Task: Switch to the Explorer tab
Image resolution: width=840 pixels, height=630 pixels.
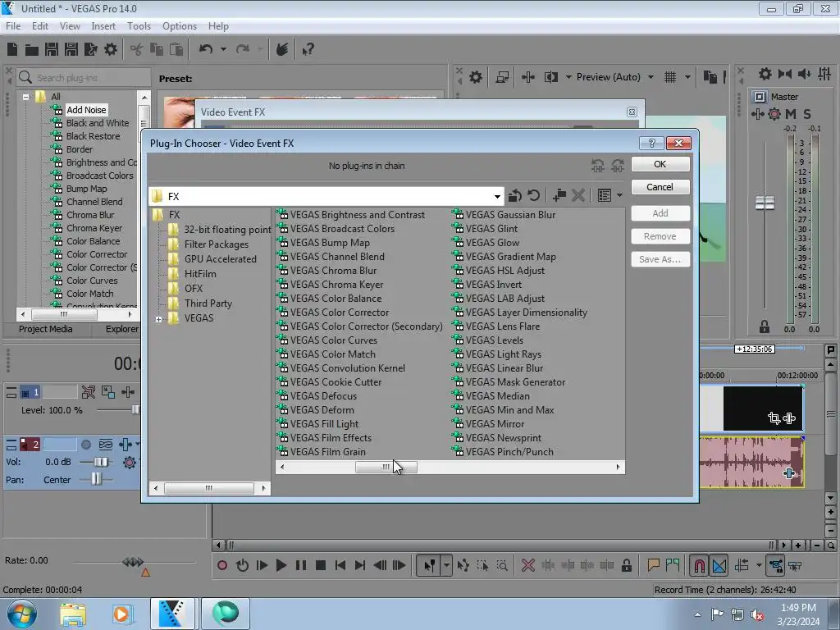Action: tap(121, 329)
